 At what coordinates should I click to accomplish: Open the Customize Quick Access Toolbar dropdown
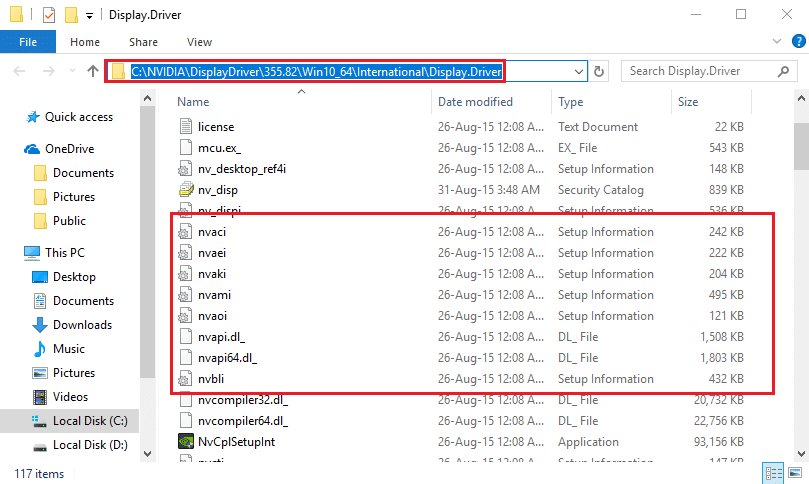point(89,16)
